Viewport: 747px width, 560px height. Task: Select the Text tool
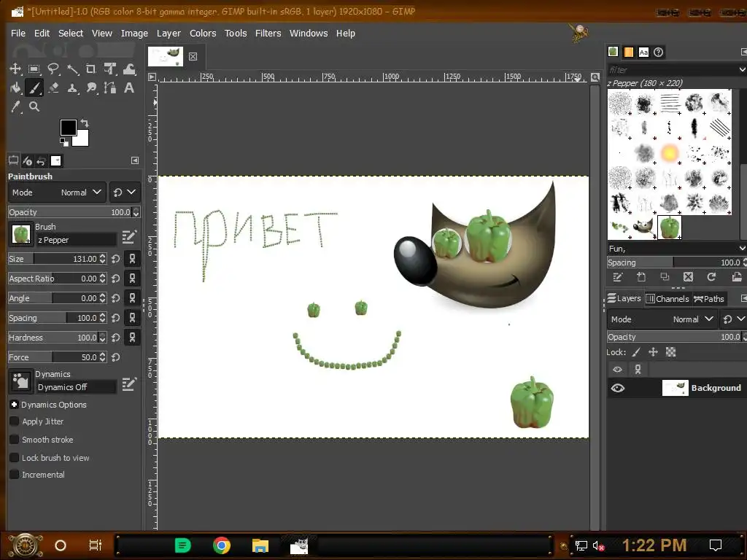(129, 88)
